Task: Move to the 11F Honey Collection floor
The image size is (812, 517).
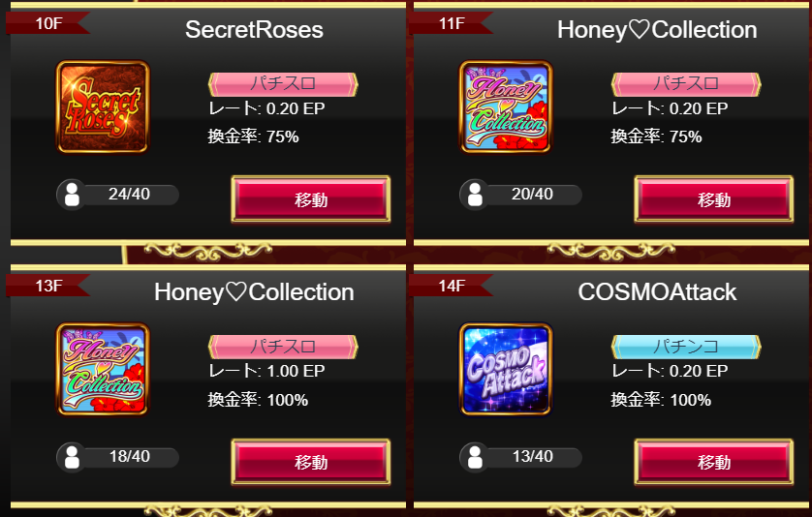Action: pos(713,199)
